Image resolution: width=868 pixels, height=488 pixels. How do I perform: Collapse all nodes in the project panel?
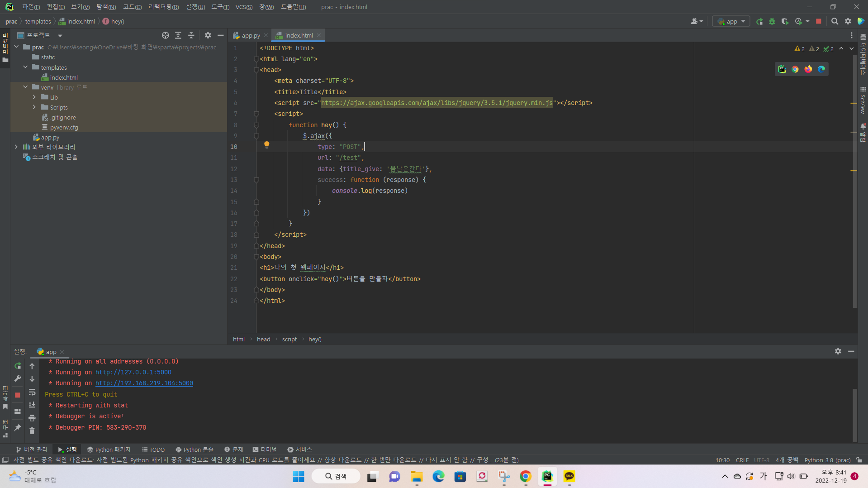tap(191, 35)
